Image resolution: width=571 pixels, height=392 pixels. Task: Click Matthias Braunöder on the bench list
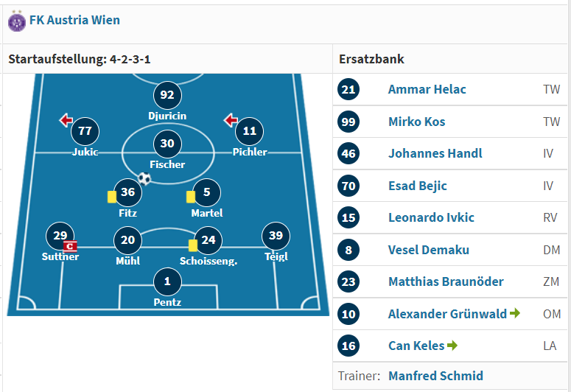point(446,281)
